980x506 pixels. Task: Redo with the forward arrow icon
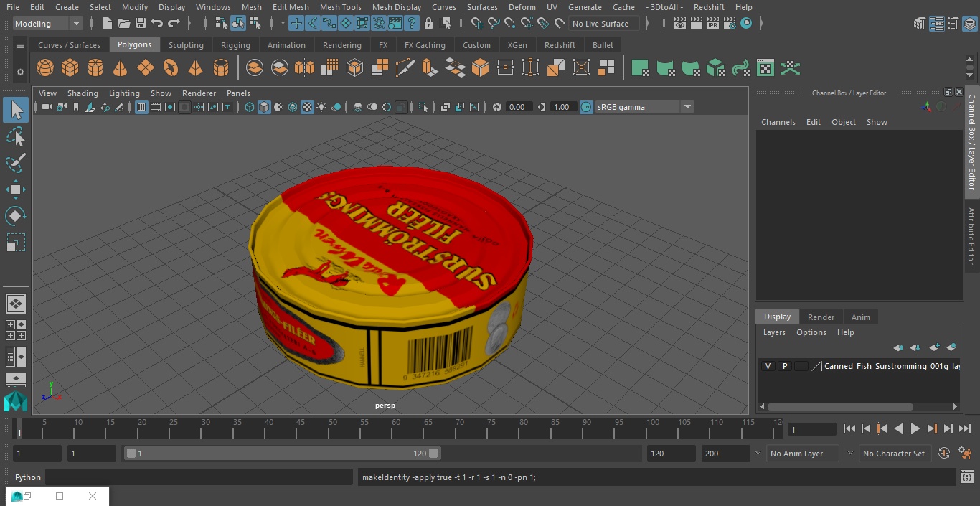[x=174, y=24]
